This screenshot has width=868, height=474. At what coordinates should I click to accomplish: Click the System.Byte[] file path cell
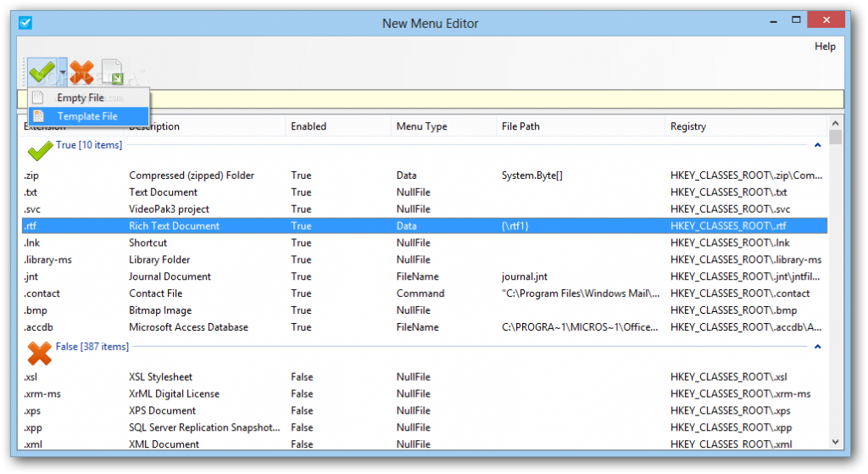tap(532, 176)
